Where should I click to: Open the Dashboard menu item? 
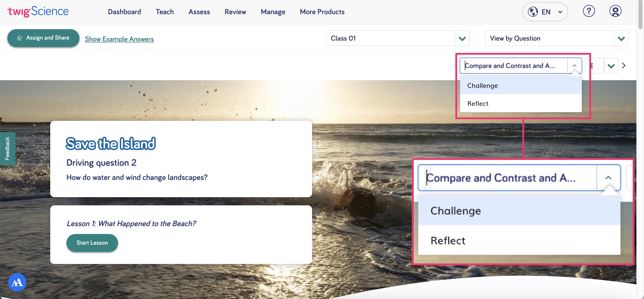coord(124,12)
